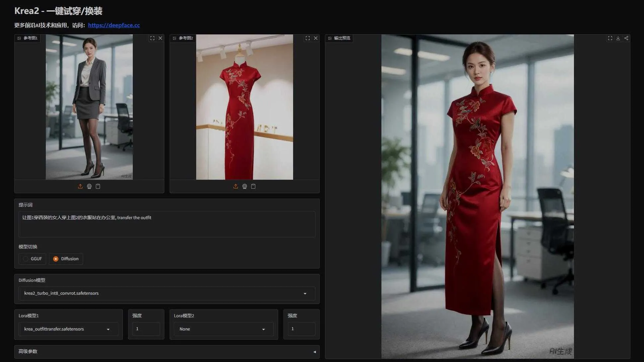Click upload icon under 参考图2
The width and height of the screenshot is (644, 362).
pyautogui.click(x=236, y=186)
